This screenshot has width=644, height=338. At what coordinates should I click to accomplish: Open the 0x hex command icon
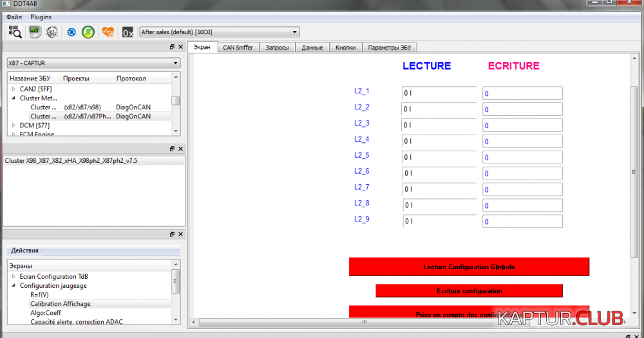pos(128,32)
